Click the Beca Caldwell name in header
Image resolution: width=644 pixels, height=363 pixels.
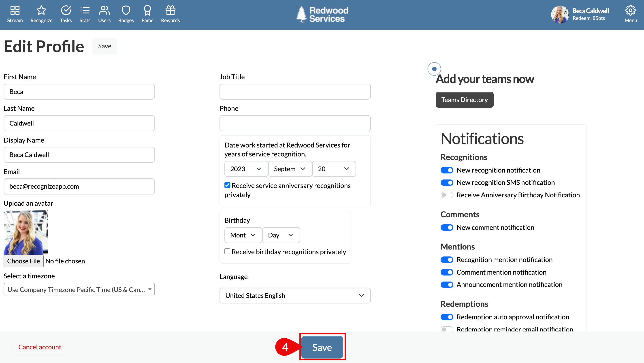[x=591, y=11]
